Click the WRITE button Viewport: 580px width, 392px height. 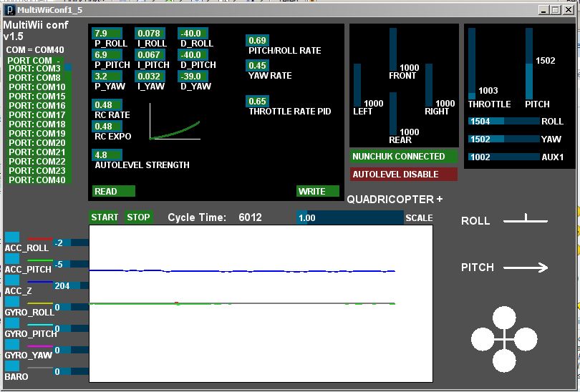318,191
